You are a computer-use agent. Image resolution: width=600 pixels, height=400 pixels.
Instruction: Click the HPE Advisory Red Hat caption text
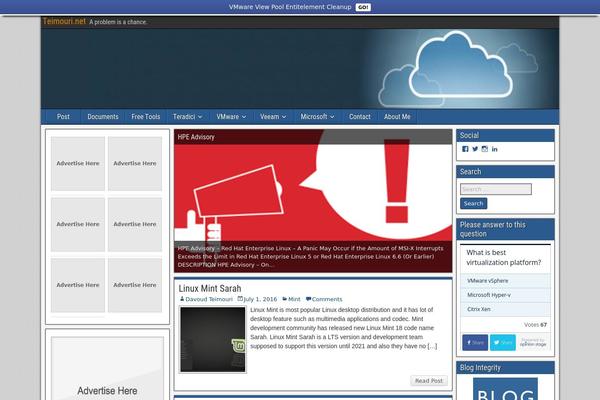pyautogui.click(x=311, y=256)
